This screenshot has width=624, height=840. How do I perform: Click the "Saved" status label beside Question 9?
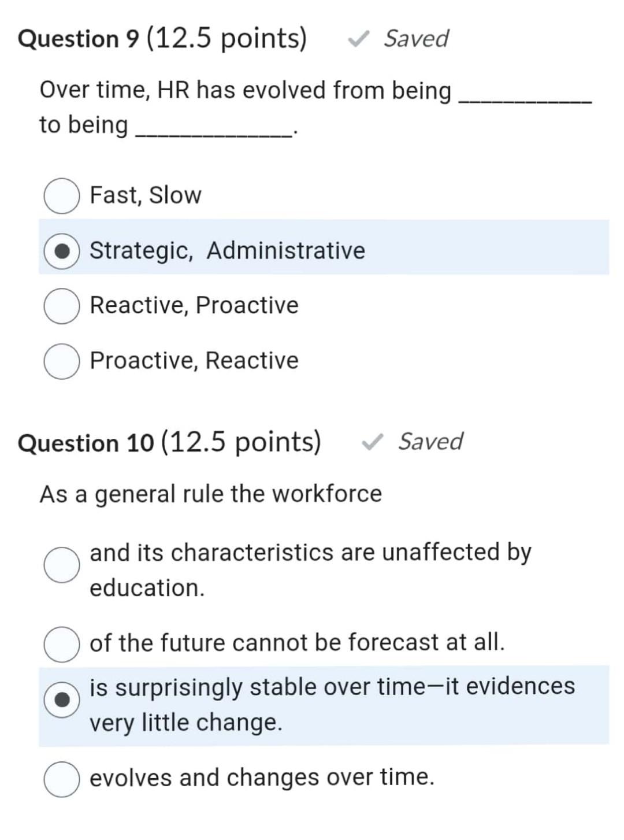(417, 39)
